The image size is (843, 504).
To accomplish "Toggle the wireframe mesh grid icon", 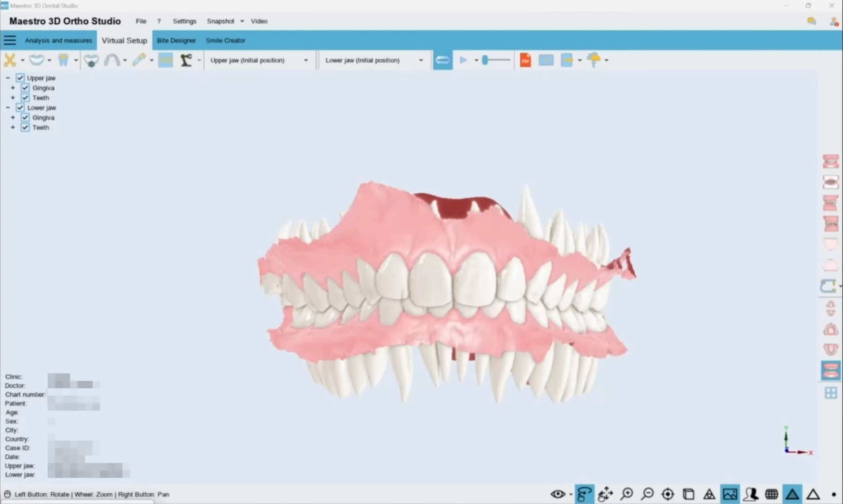I will 772,494.
